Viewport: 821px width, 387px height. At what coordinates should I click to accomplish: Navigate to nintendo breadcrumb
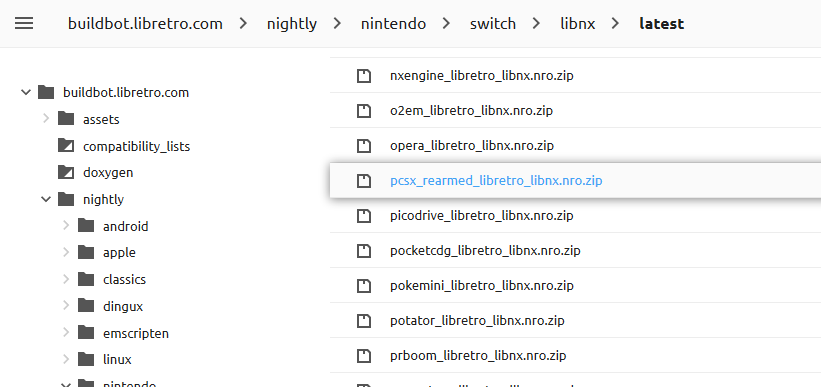pos(393,24)
